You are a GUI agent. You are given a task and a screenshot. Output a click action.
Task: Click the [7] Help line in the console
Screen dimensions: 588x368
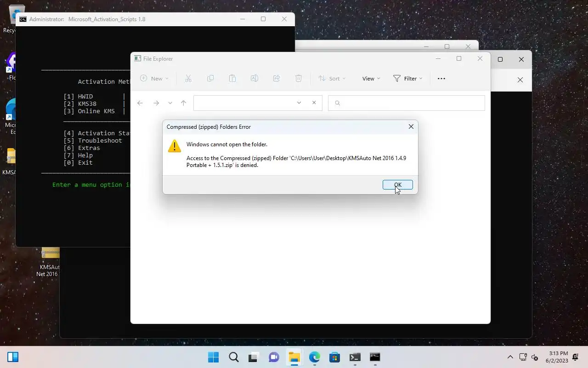tap(78, 155)
